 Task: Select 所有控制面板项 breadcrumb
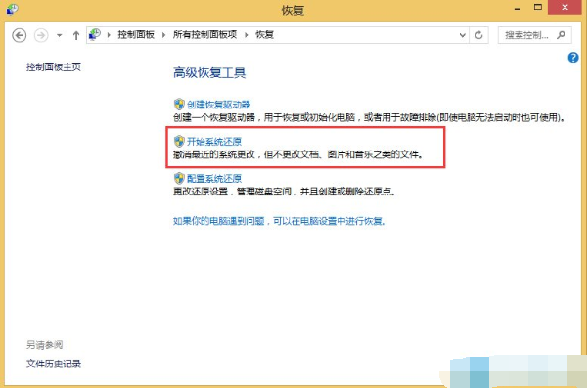click(204, 35)
